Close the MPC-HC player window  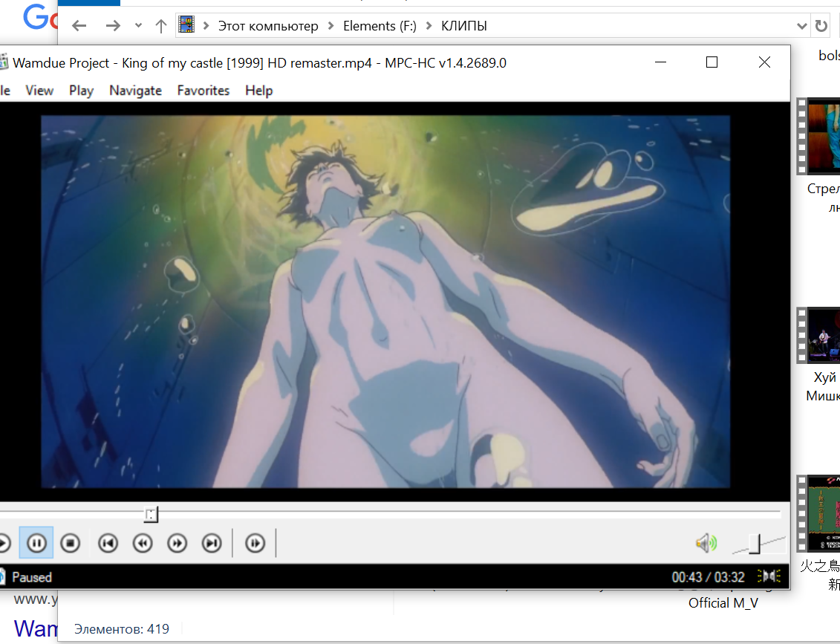point(764,62)
